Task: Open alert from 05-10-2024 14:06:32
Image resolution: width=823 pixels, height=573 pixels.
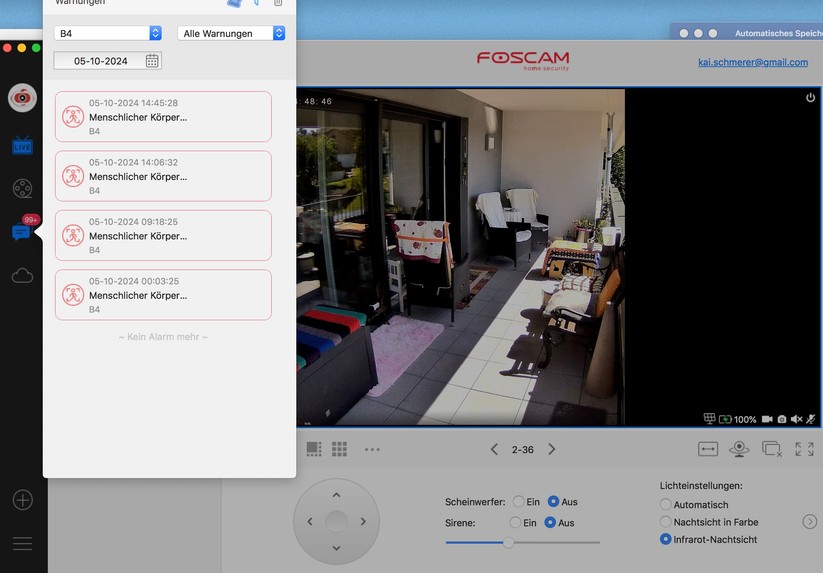Action: 163,176
